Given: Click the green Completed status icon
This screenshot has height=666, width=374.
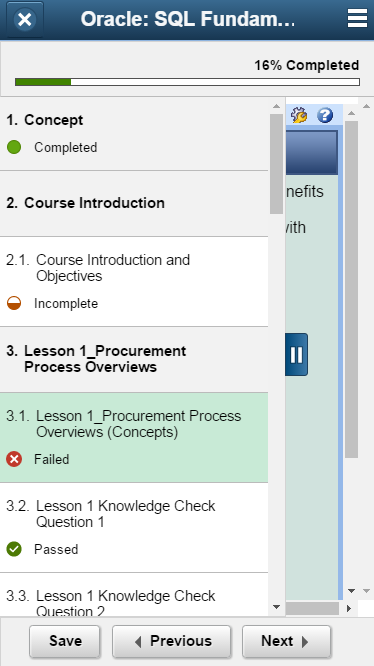Looking at the screenshot, I should click(14, 147).
